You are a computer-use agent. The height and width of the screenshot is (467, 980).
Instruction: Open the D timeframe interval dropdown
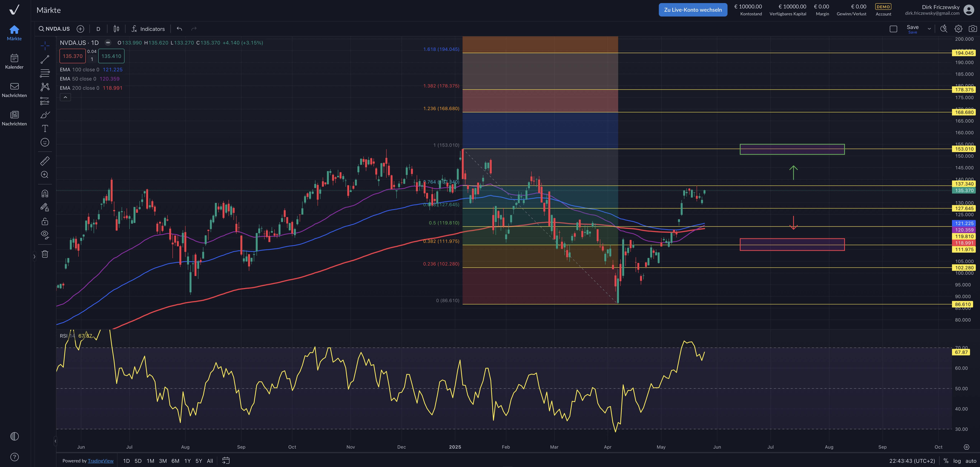[x=98, y=29]
